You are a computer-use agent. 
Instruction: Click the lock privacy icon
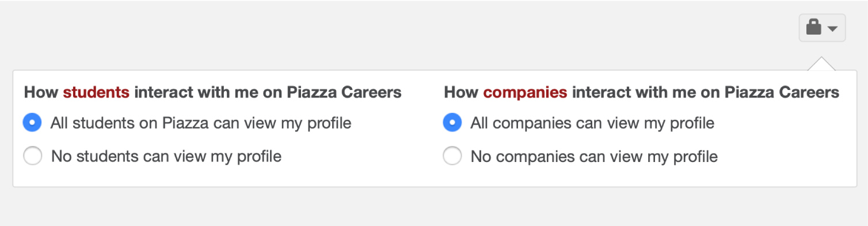point(813,28)
